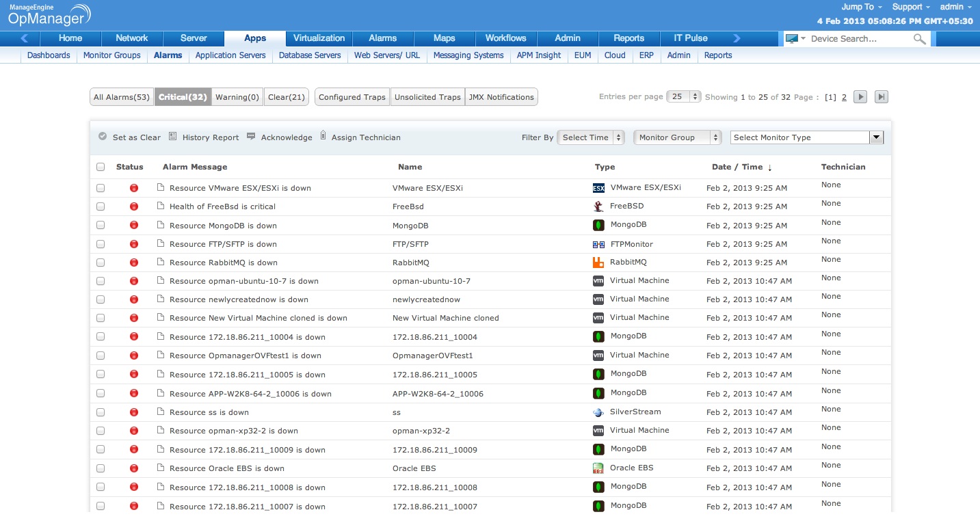
Task: Check the FreeBsd critical alarm checkbox
Action: 101,206
